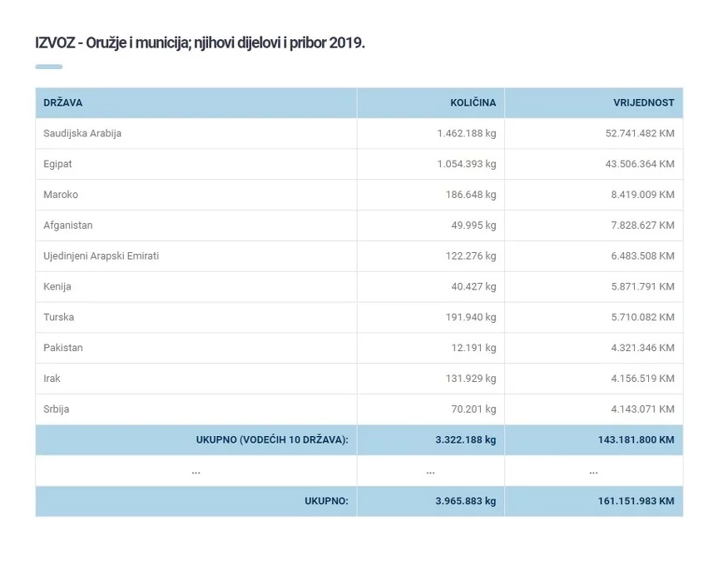Click the VRIJEDNOST column header

tap(643, 103)
